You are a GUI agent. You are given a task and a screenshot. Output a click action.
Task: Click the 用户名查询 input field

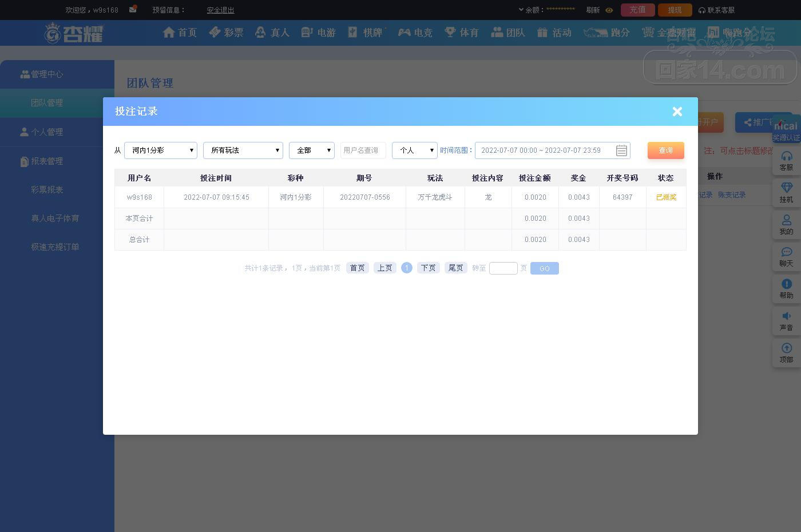point(363,150)
